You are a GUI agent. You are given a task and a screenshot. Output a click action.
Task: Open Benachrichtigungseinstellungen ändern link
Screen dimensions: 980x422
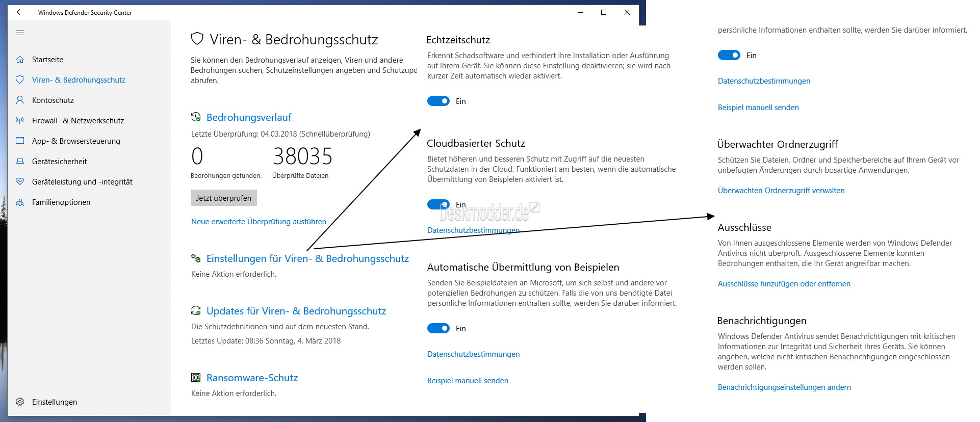point(784,387)
